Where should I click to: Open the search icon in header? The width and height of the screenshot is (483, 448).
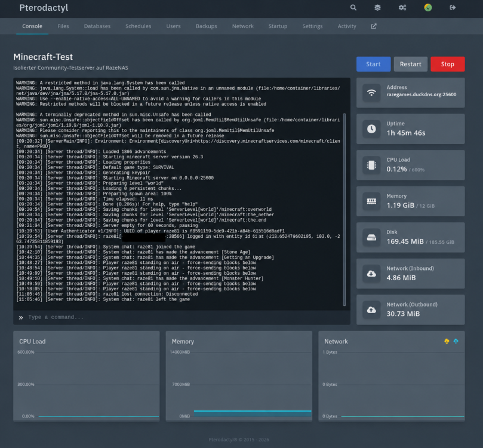coord(353,8)
